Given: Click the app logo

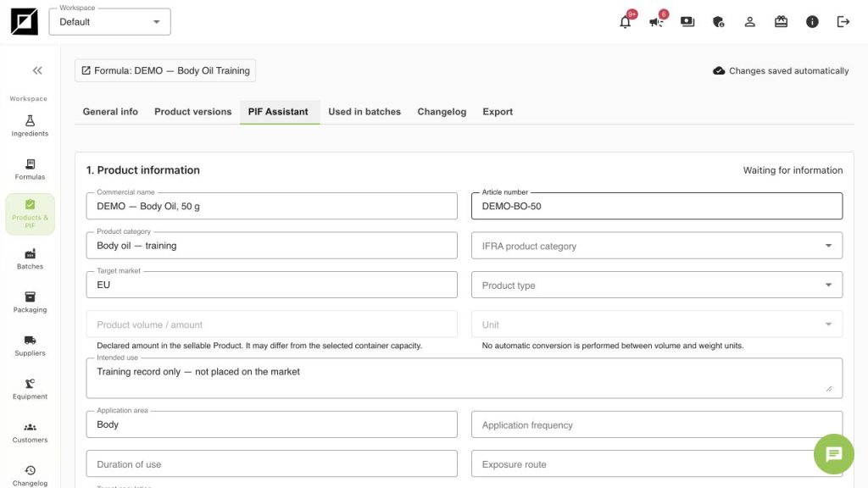Looking at the screenshot, I should [x=25, y=21].
